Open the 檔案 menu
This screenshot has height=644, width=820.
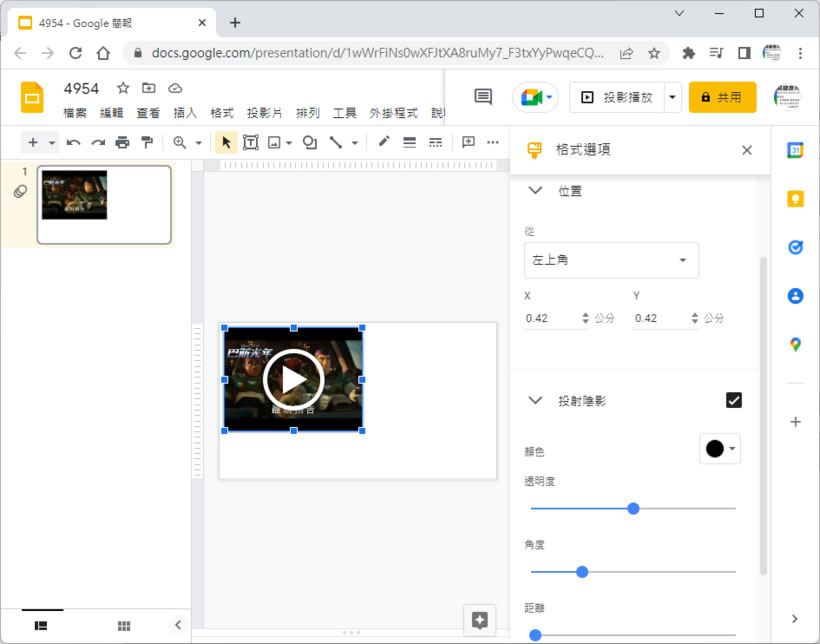(75, 112)
